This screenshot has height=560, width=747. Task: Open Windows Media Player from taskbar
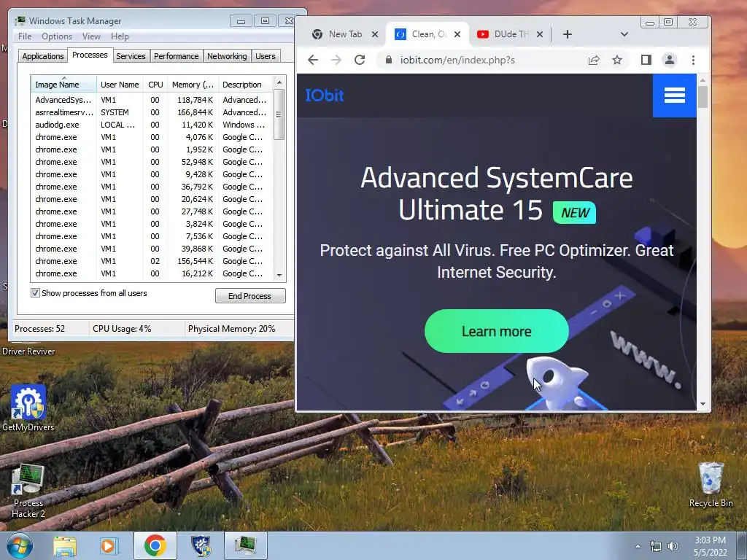pos(109,546)
